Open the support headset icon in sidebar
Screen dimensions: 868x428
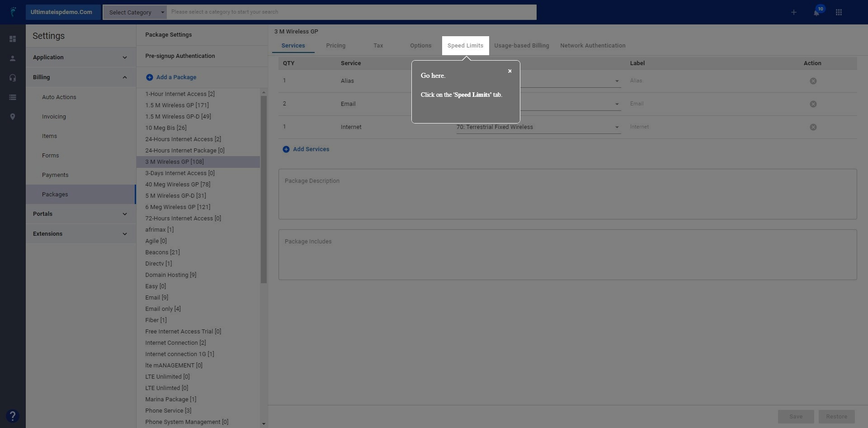[x=13, y=78]
